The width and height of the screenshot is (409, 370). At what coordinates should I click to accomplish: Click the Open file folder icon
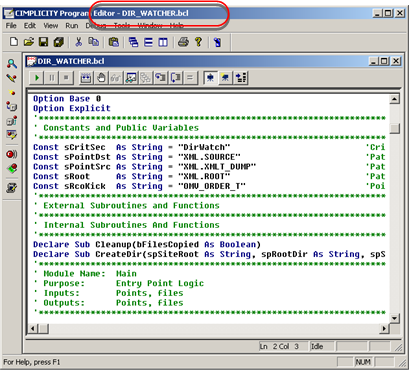coord(29,42)
